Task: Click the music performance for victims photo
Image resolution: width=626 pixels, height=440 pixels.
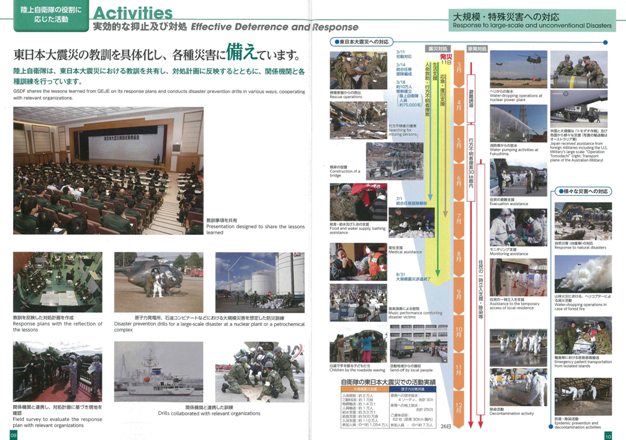Action: (358, 303)
